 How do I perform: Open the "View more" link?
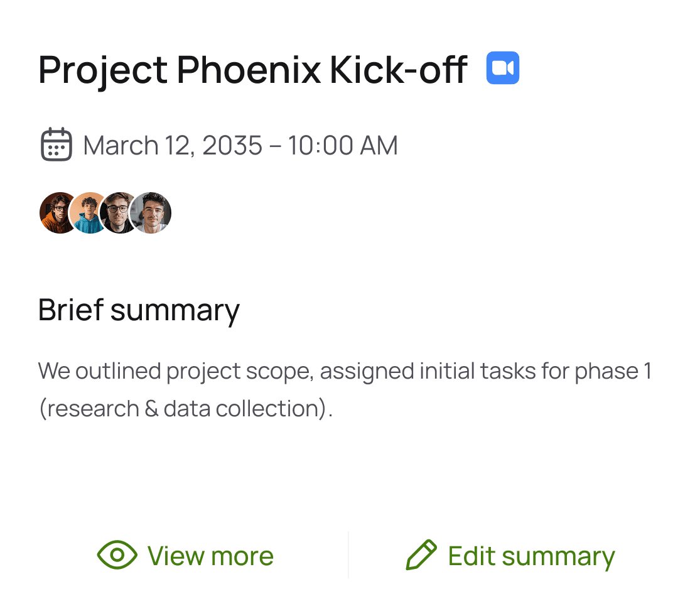coord(210,556)
